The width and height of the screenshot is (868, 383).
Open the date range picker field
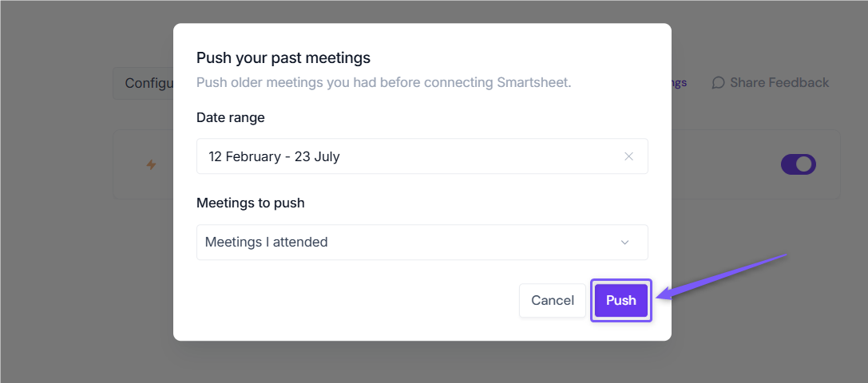(422, 156)
